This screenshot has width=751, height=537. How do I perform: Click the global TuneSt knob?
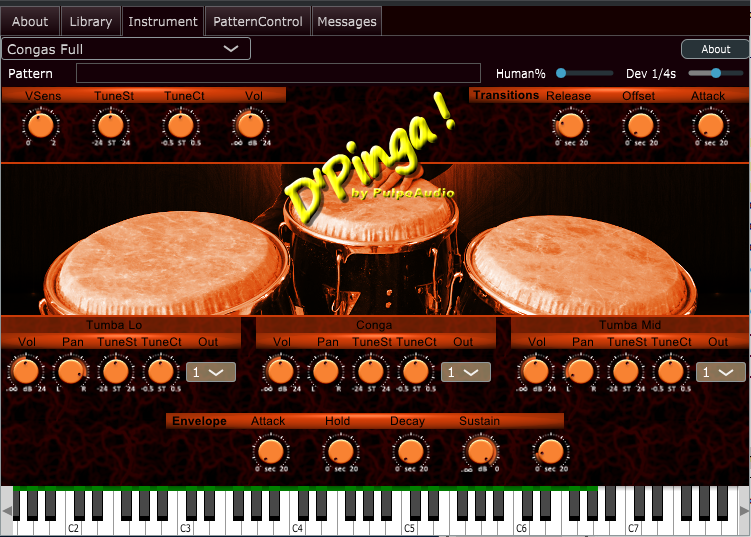tap(111, 126)
